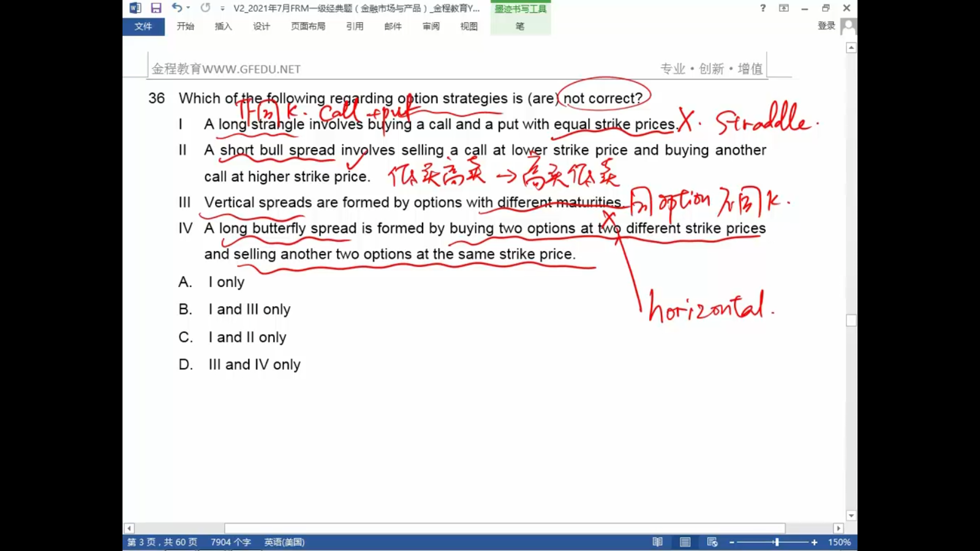The width and height of the screenshot is (980, 551).
Task: Switch to Web Layout view
Action: click(x=712, y=542)
